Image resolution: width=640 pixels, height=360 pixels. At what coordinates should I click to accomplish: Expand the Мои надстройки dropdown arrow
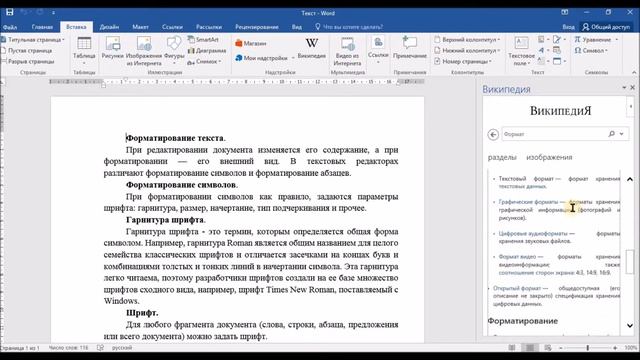tap(293, 58)
